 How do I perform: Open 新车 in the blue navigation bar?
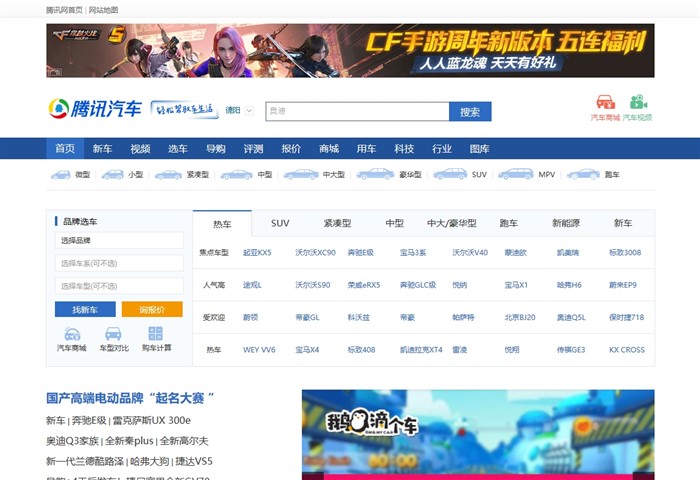click(102, 149)
